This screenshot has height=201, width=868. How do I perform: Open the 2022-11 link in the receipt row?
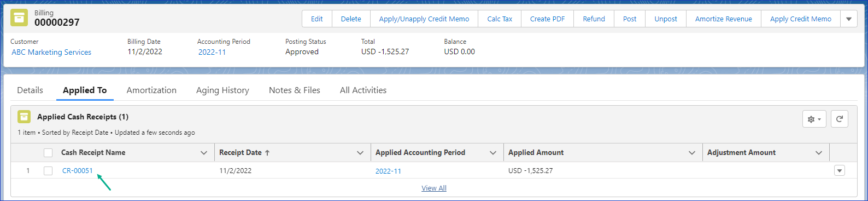388,171
